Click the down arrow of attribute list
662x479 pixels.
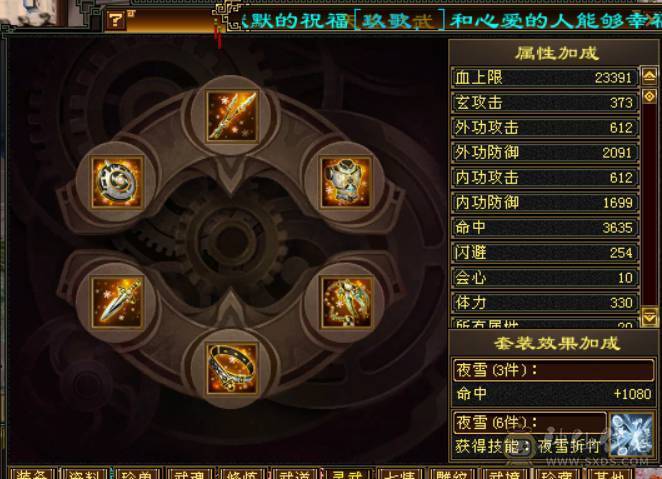point(649,317)
